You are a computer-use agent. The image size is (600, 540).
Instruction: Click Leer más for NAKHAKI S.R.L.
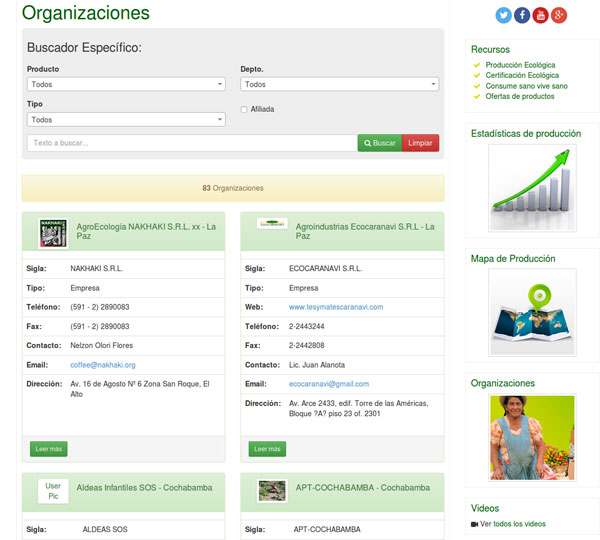(49, 449)
